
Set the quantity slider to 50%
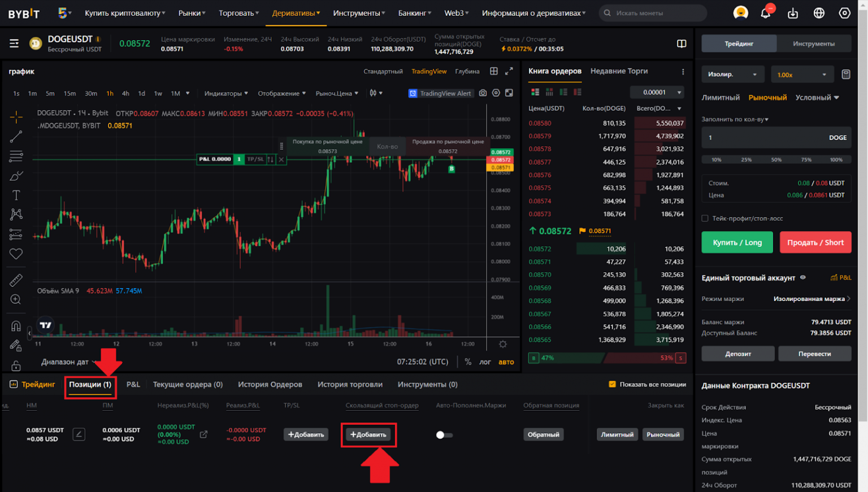[x=776, y=160]
